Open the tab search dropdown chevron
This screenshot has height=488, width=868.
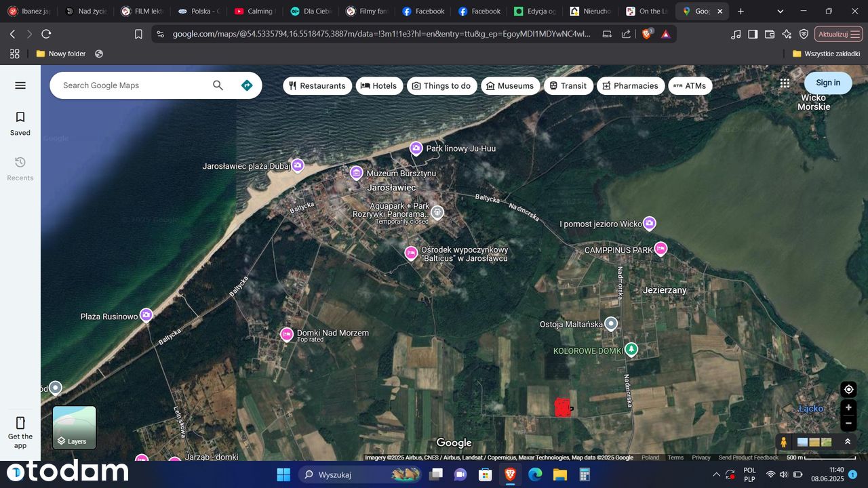(781, 12)
